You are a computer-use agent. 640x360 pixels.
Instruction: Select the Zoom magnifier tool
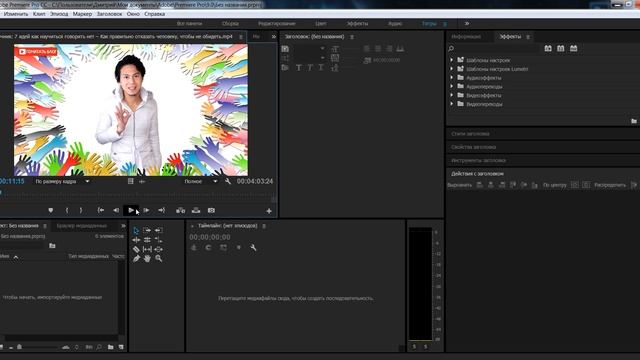(x=158, y=258)
